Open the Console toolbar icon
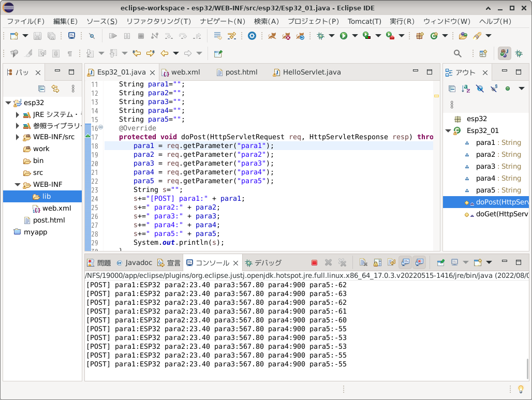Image resolution: width=532 pixels, height=400 pixels. (x=71, y=36)
